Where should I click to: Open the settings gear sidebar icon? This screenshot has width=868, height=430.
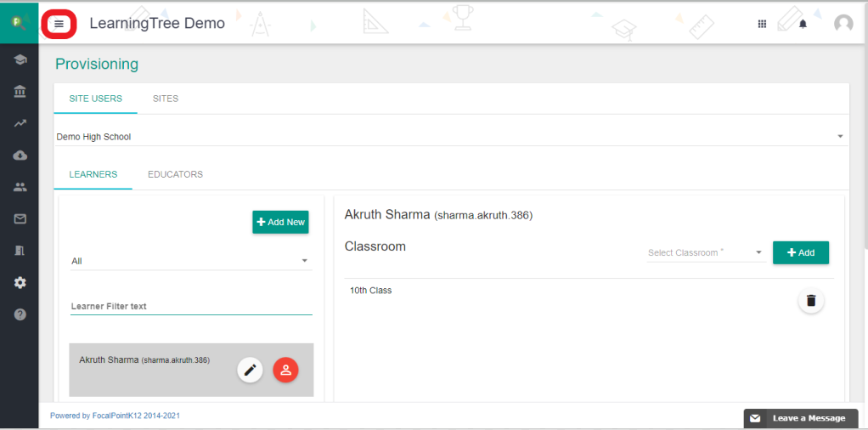tap(20, 282)
